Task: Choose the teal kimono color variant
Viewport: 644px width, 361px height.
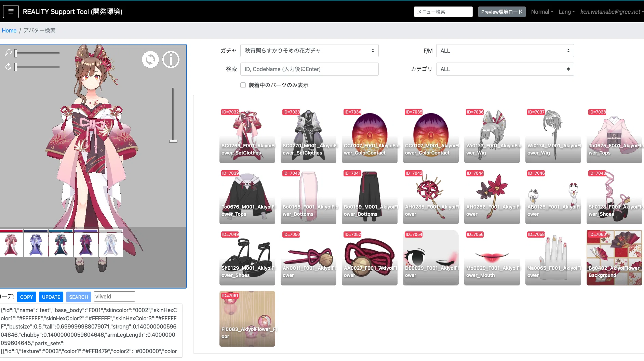Action: [x=61, y=244]
